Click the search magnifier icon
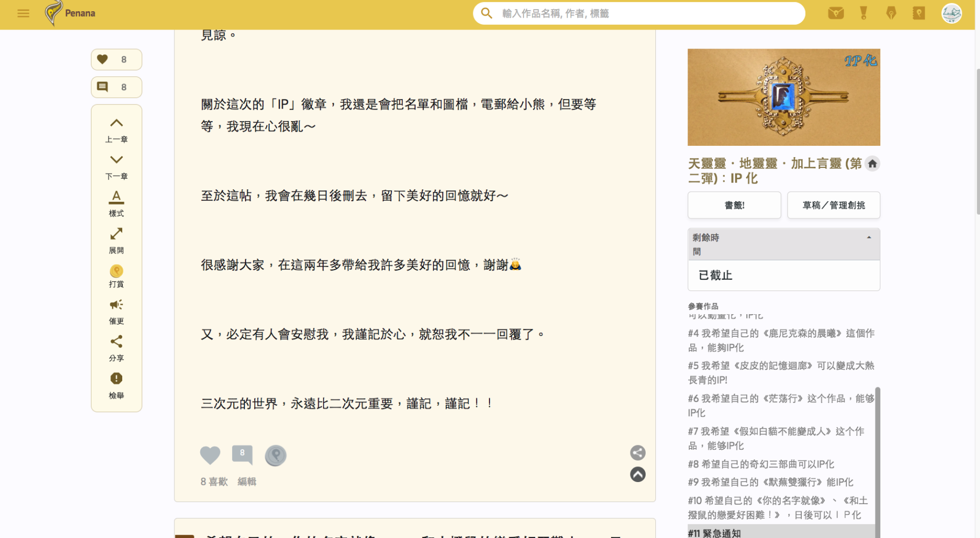This screenshot has height=538, width=980. 487,13
